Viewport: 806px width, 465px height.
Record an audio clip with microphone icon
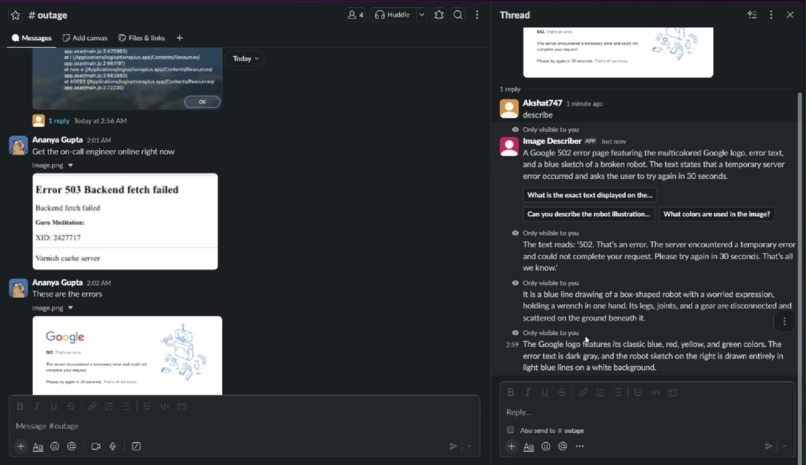point(113,447)
